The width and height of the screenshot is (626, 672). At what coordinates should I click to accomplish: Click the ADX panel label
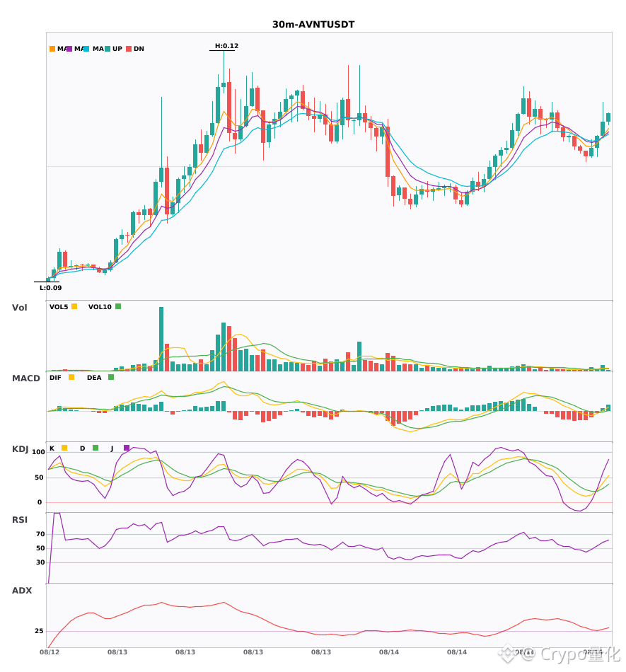click(x=22, y=591)
